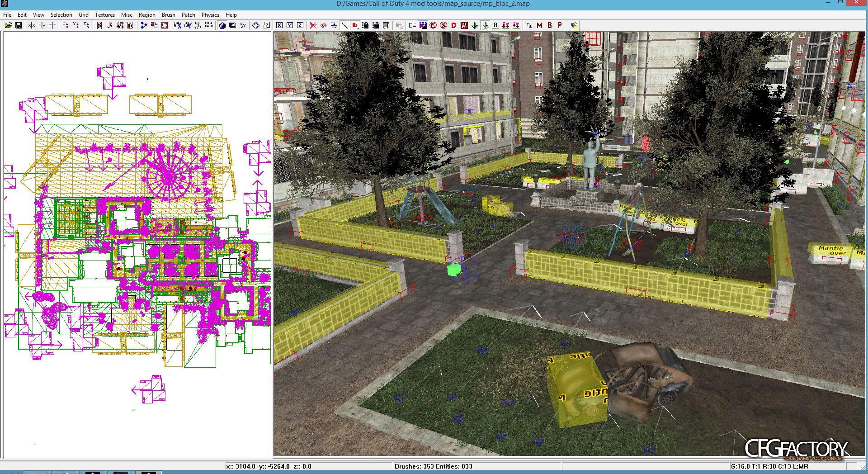868x474 pixels.
Task: Click the red D toolbar icon
Action: tap(454, 25)
